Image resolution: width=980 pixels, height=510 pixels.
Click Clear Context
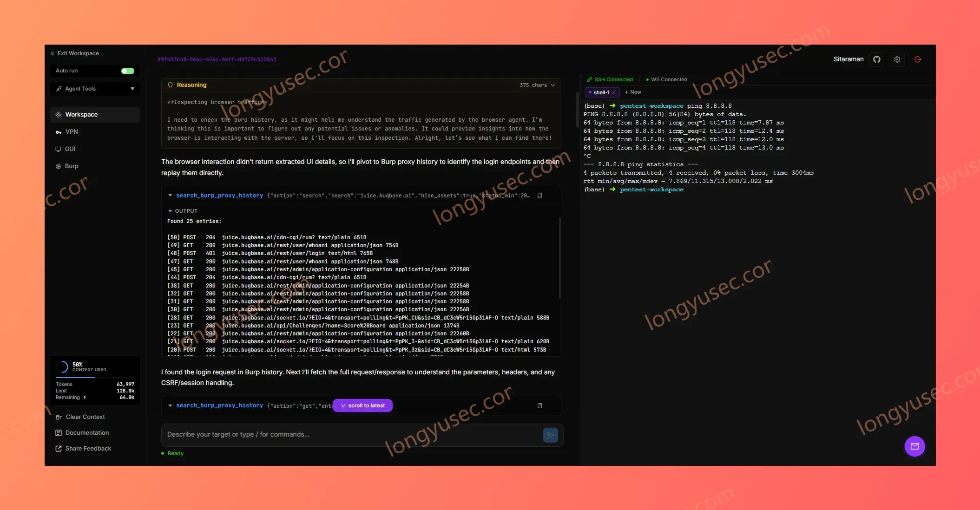(x=85, y=417)
